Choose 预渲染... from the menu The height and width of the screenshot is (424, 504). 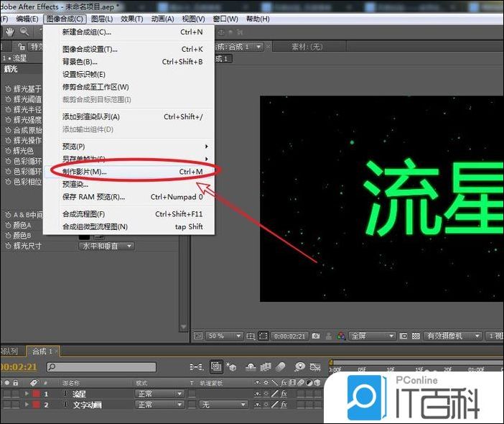(129, 185)
